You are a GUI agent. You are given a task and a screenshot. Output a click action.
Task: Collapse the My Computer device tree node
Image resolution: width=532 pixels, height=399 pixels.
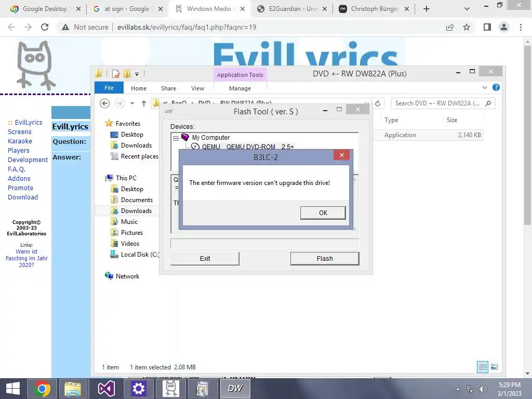176,138
